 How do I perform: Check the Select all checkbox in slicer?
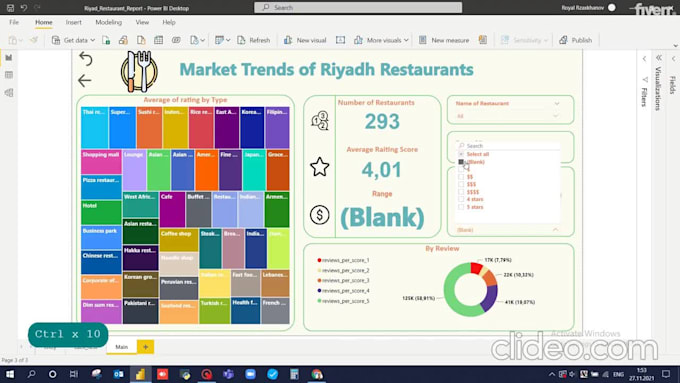(461, 154)
